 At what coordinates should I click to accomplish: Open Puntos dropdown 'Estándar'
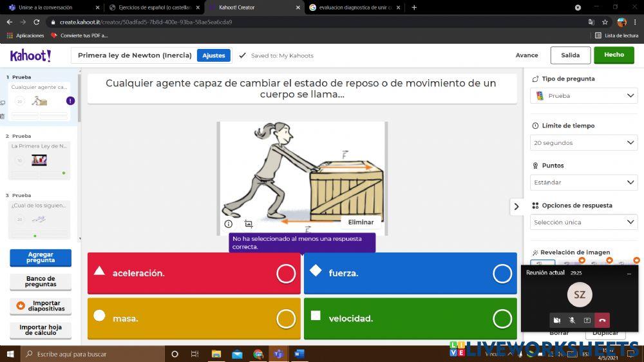(x=583, y=182)
